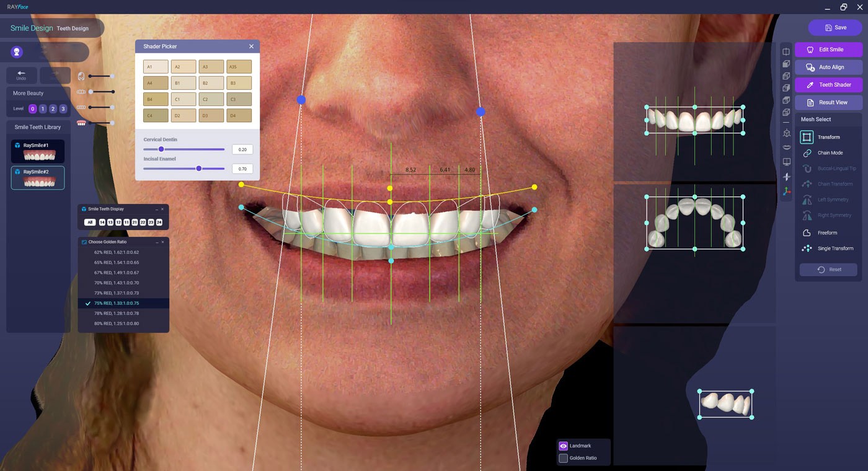
Task: Pick the A3 shade swatch
Action: click(x=211, y=66)
